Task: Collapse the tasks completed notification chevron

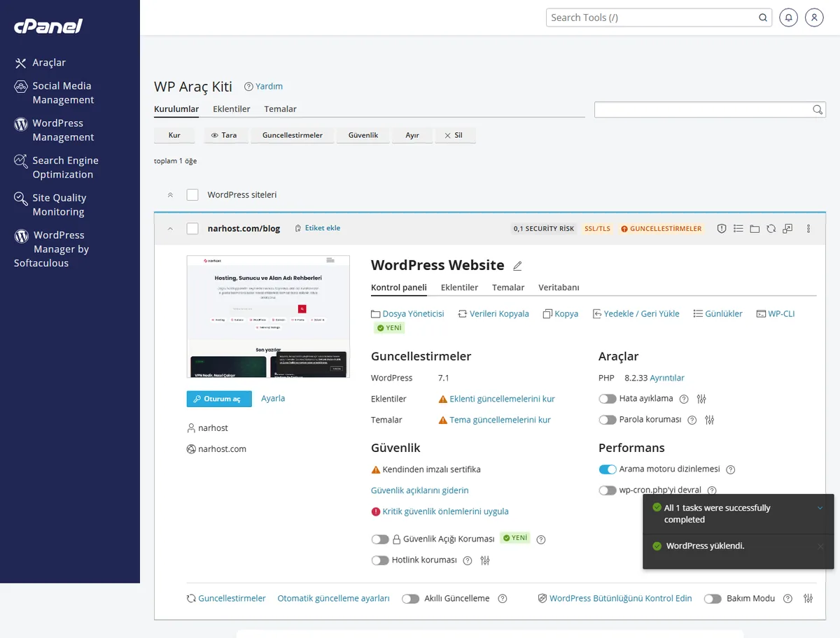Action: click(x=820, y=508)
